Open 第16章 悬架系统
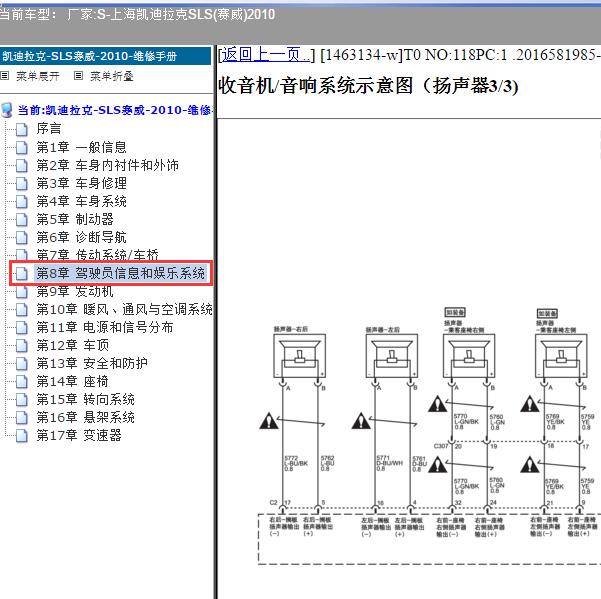 85,417
